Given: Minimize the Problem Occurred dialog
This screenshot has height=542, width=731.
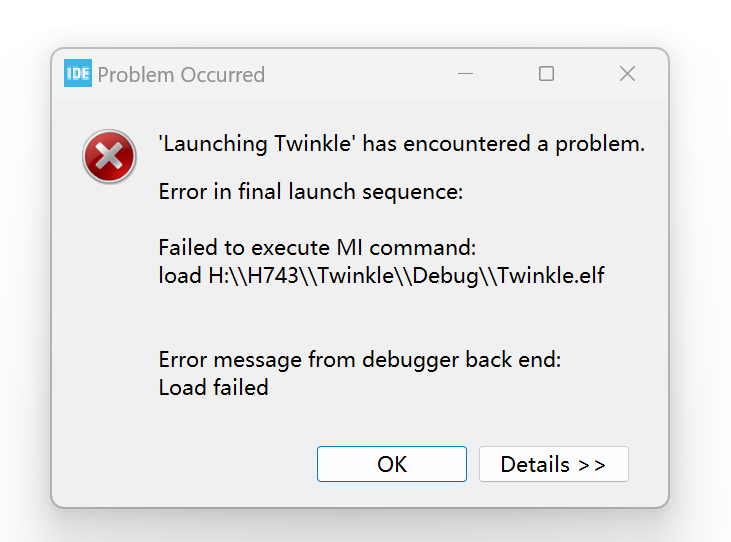Looking at the screenshot, I should (465, 74).
